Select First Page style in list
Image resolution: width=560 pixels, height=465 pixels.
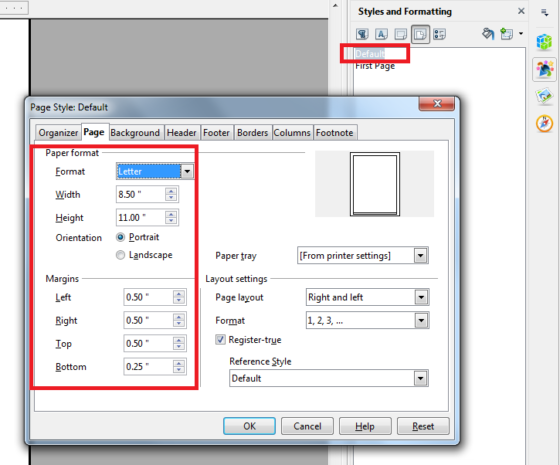[x=375, y=66]
